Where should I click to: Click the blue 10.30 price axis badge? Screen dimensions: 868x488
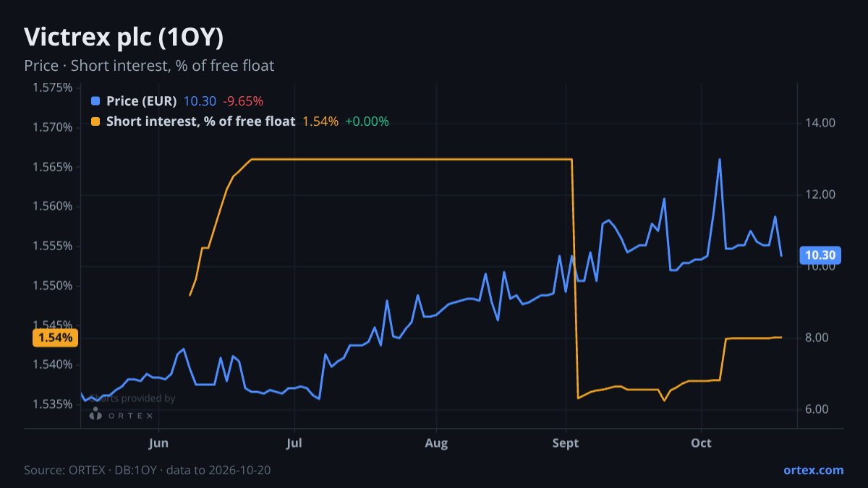[820, 255]
